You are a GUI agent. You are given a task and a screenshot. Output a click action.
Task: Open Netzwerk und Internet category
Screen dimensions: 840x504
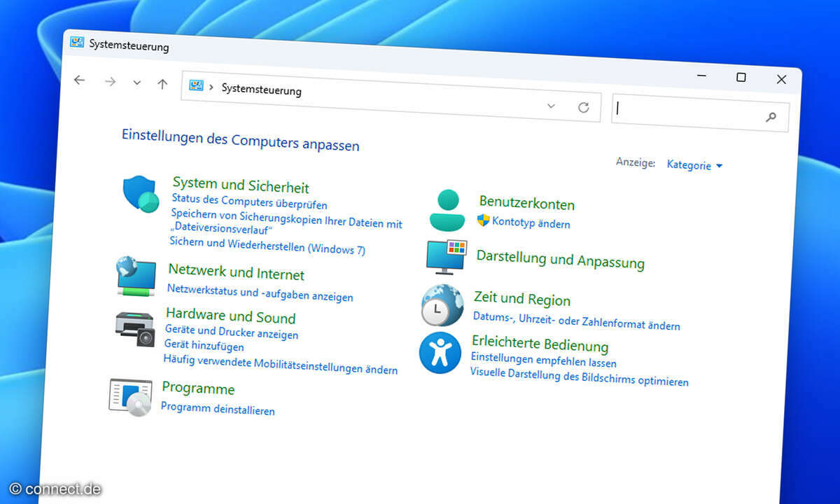pos(237,272)
